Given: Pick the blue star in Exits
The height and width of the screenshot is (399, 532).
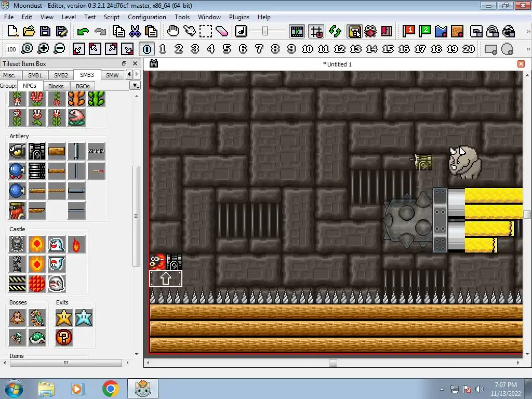Looking at the screenshot, I should coord(84,317).
